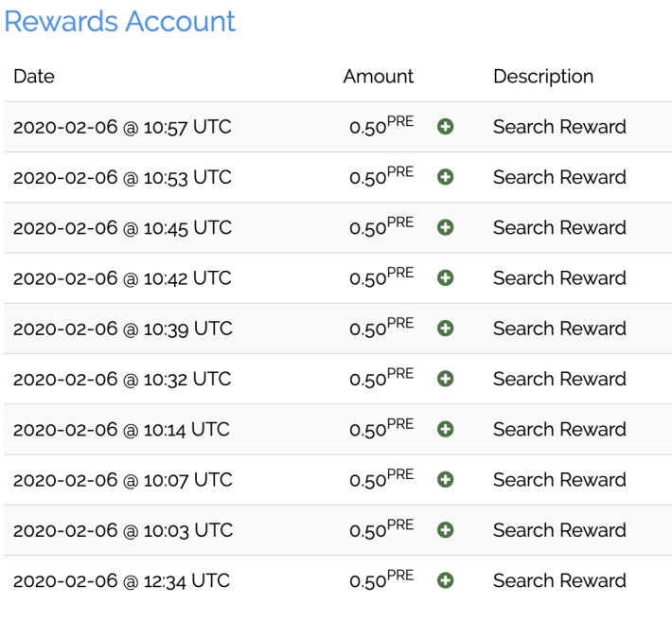This screenshot has width=672, height=640.
Task: Click the 0.50 PRE amount in 10:03 row
Action: 381,528
